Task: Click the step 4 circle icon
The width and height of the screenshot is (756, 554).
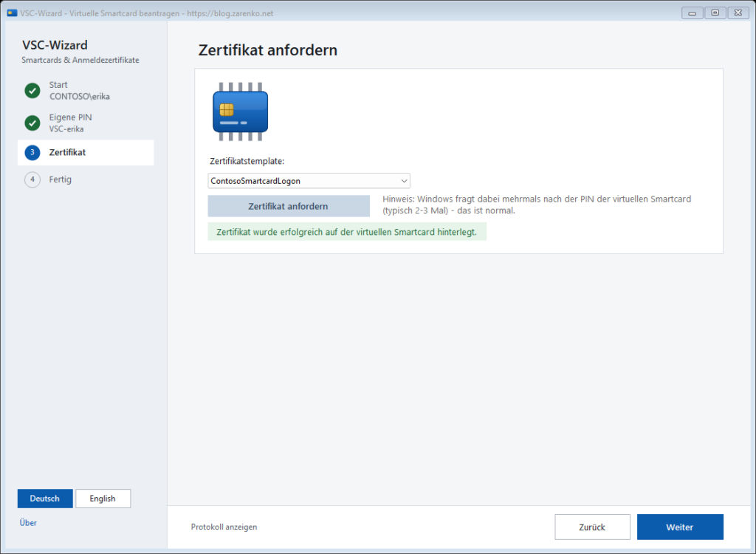Action: [32, 179]
